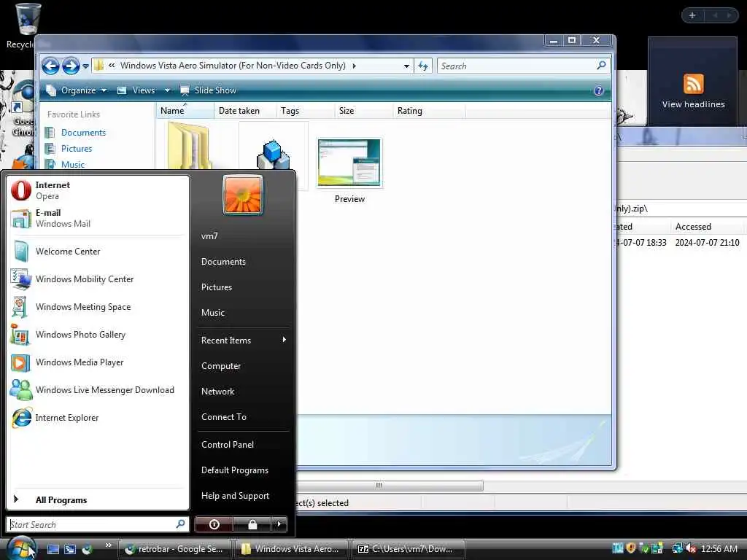Click the Windows Start orb

pos(20,548)
